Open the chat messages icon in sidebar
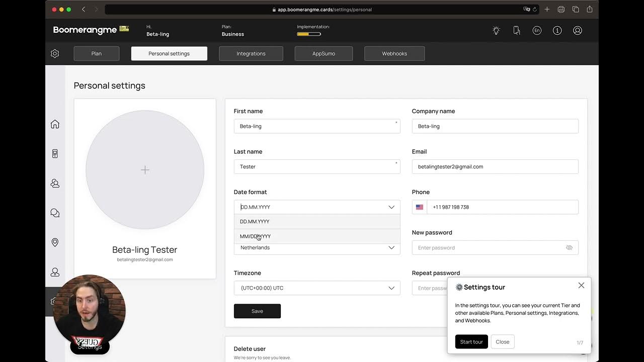The image size is (644, 362). point(55,213)
